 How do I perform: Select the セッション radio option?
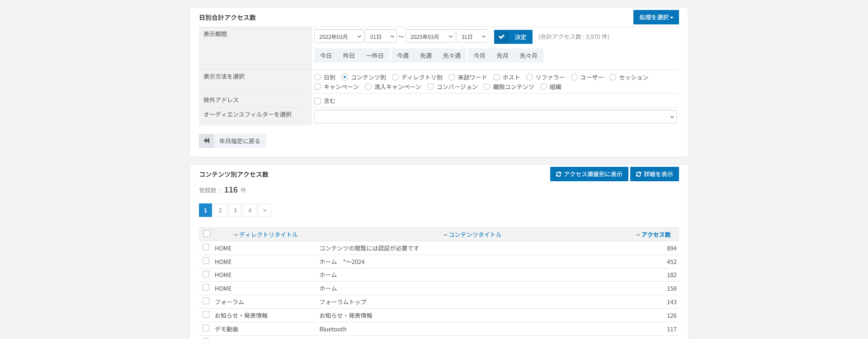613,77
